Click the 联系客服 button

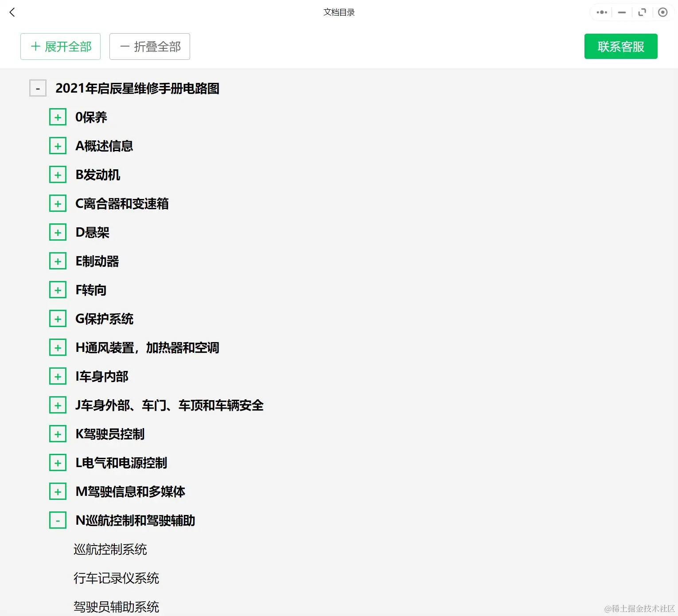(620, 46)
